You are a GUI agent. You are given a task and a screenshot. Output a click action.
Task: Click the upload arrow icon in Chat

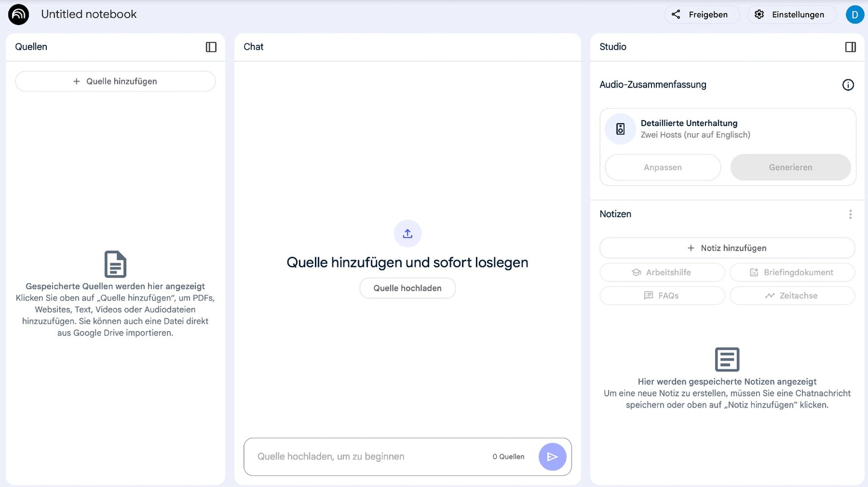coord(407,234)
